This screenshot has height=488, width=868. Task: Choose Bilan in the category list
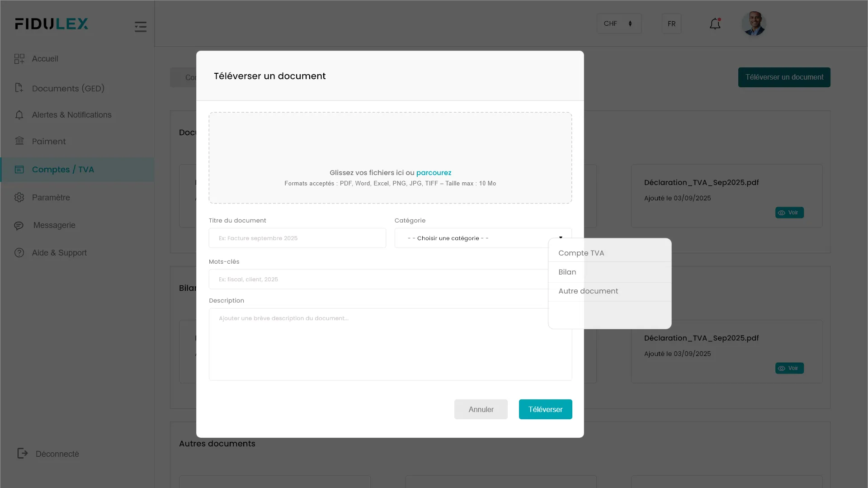coord(567,272)
